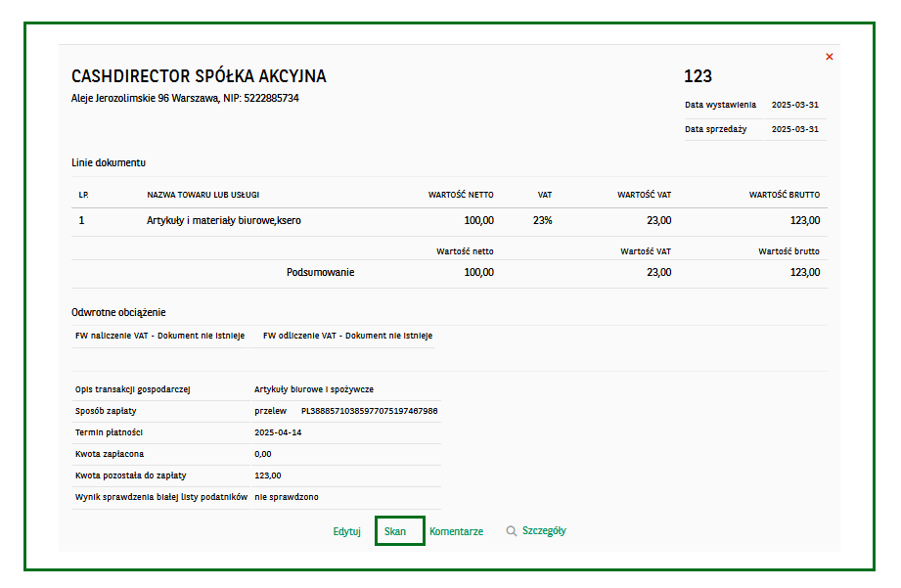The image size is (901, 588).
Task: Open the Skan link
Action: (x=395, y=531)
